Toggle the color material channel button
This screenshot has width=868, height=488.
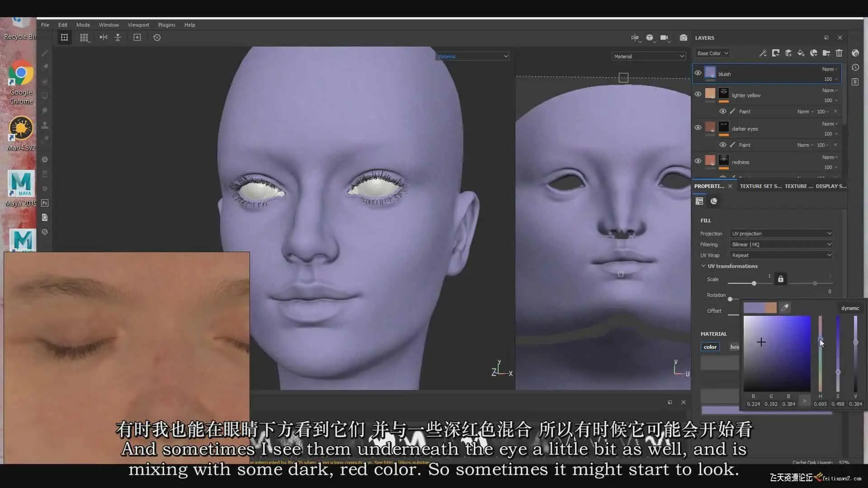pos(710,347)
